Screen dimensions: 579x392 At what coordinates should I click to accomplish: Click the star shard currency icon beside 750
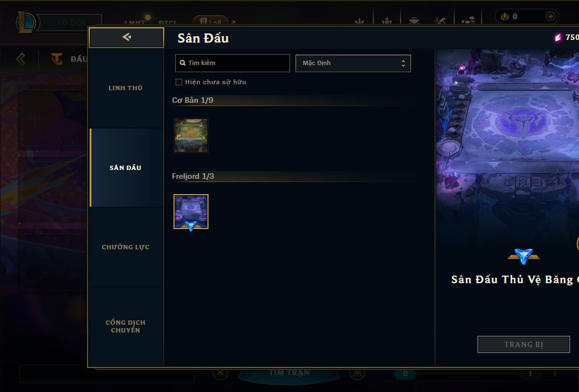point(558,38)
